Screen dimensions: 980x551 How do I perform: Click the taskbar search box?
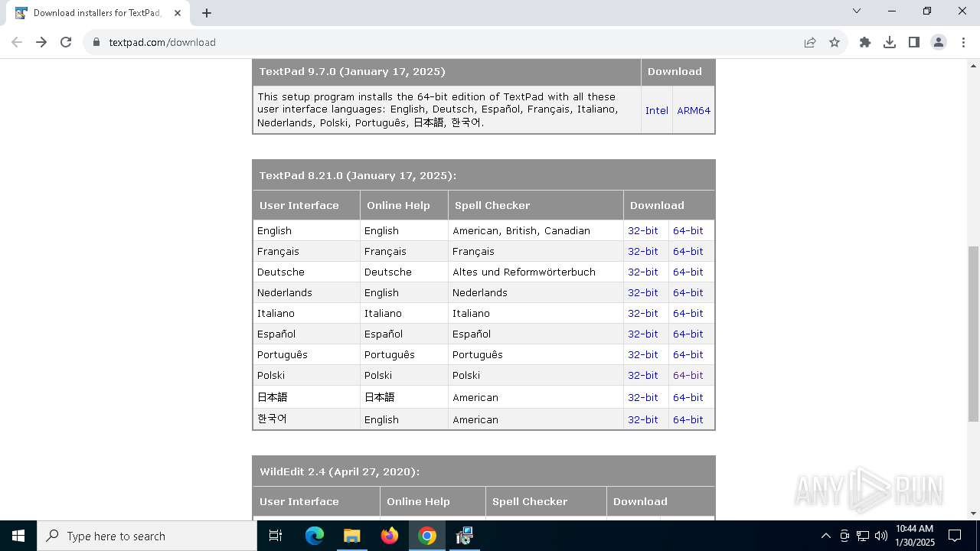coord(147,536)
